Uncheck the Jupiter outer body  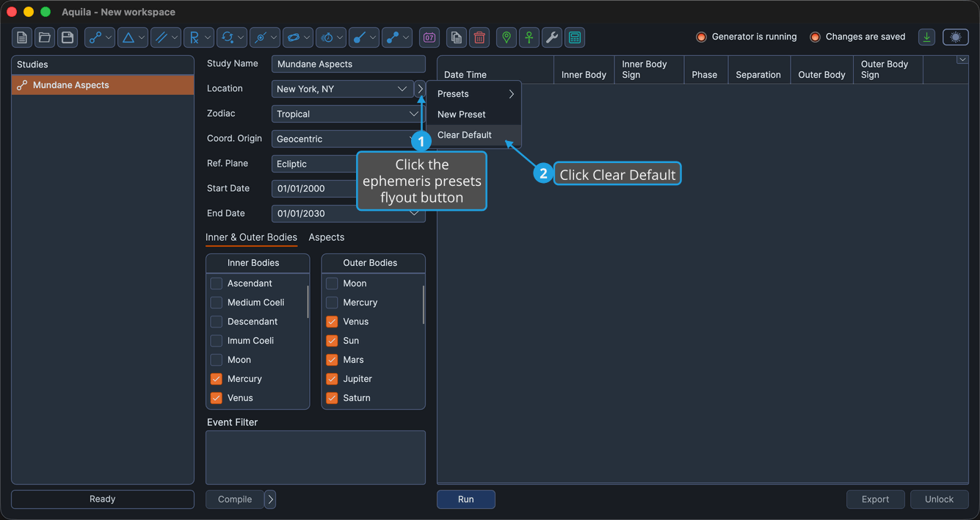(332, 379)
